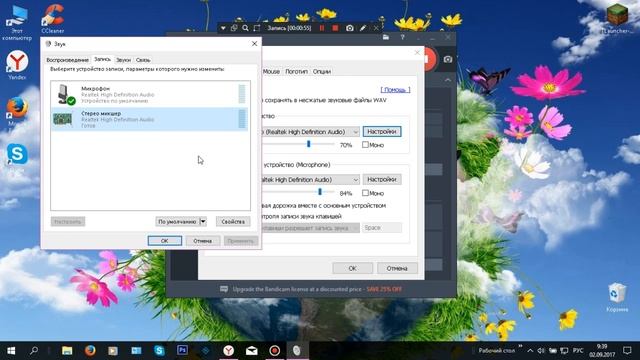This screenshot has height=360, width=640.
Task: Collapse the Bandicam panel with the up chevron
Action: [448, 80]
